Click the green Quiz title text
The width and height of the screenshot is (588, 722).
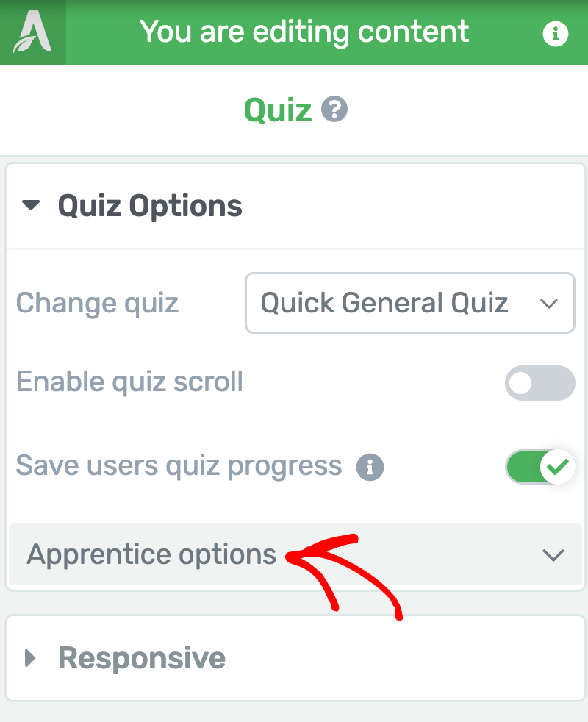(x=278, y=110)
